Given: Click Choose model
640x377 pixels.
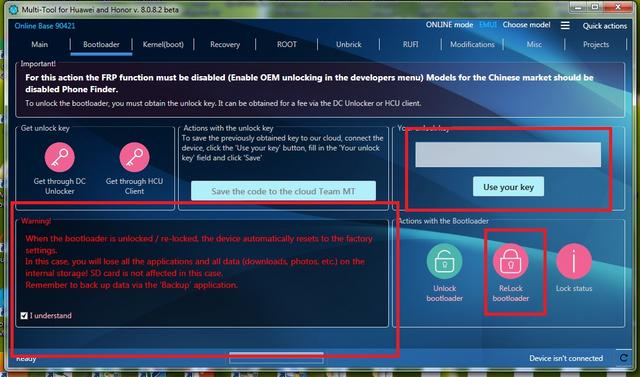Looking at the screenshot, I should tap(526, 25).
